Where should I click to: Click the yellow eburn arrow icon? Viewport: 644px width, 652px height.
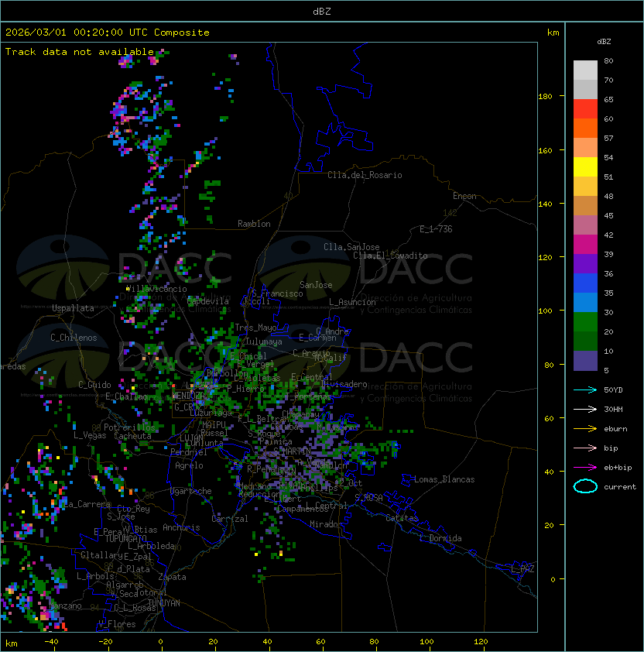pos(585,429)
